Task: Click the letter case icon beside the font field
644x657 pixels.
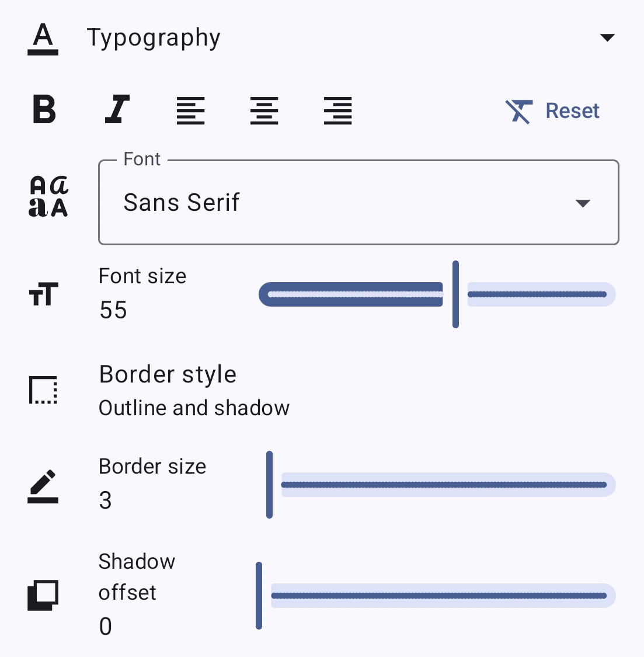Action: click(49, 196)
